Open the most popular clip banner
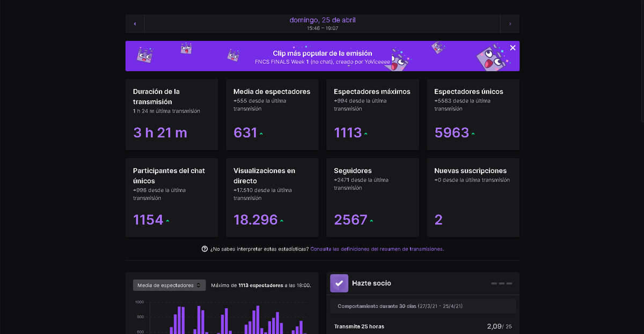Viewport: 644px width, 334px height. (x=322, y=56)
